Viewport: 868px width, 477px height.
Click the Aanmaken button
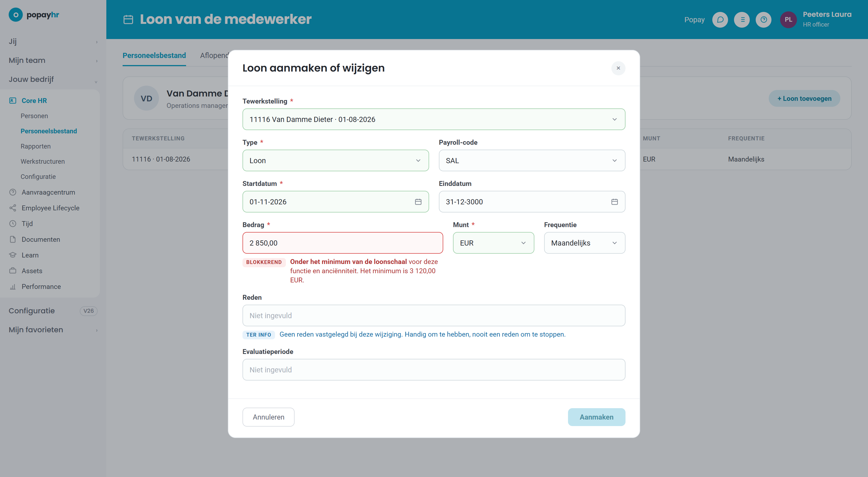coord(596,417)
